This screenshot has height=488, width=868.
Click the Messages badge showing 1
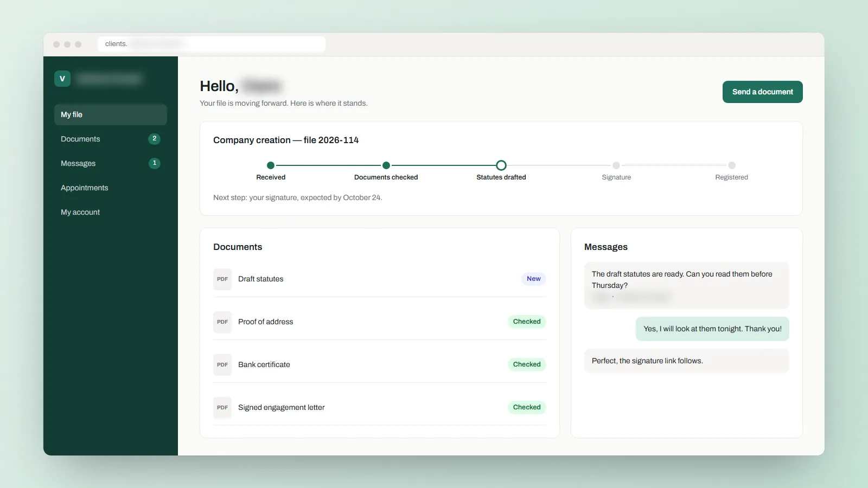click(x=155, y=163)
